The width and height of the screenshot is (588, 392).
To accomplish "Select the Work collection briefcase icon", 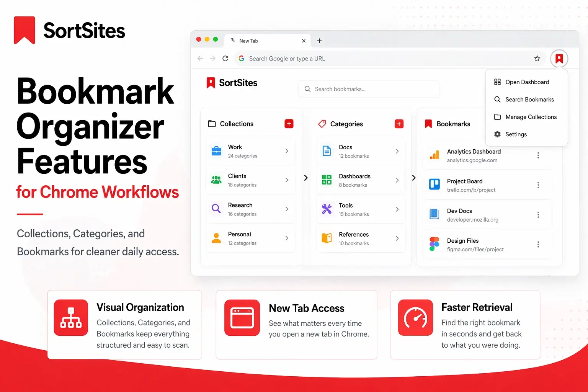I will pyautogui.click(x=216, y=151).
